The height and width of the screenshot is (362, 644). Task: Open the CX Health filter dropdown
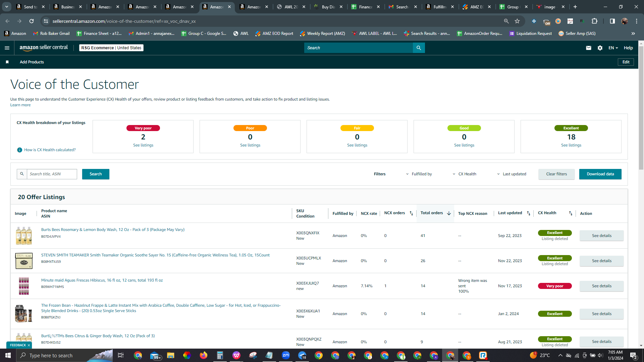click(x=465, y=174)
